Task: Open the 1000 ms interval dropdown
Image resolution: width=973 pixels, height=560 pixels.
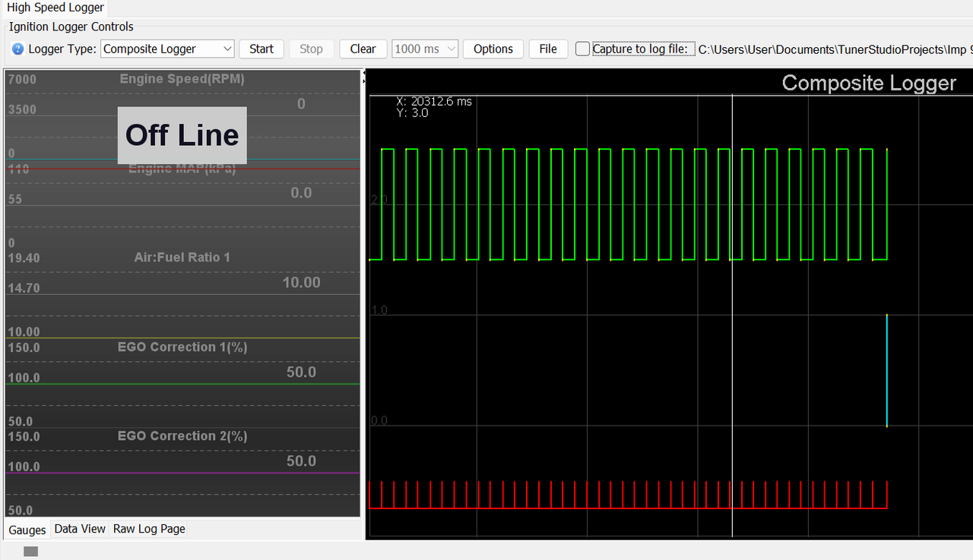Action: click(425, 49)
